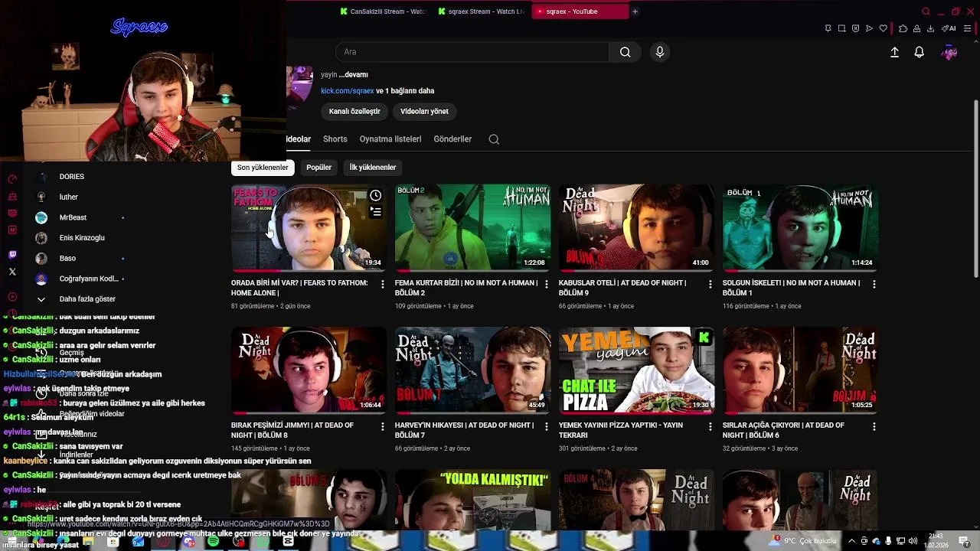The width and height of the screenshot is (980, 551).
Task: Switch to the Gönderiler tab
Action: (x=452, y=139)
